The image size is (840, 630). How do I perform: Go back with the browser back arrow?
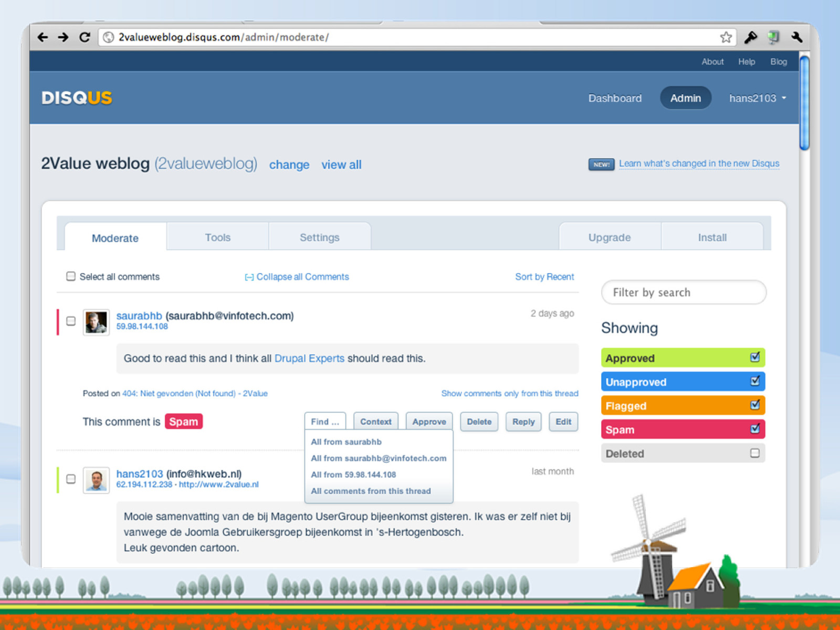pyautogui.click(x=43, y=37)
